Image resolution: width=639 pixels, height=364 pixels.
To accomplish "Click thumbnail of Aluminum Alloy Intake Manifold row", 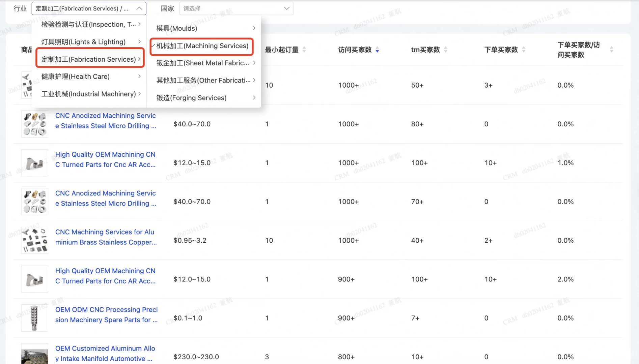I will 34,354.
